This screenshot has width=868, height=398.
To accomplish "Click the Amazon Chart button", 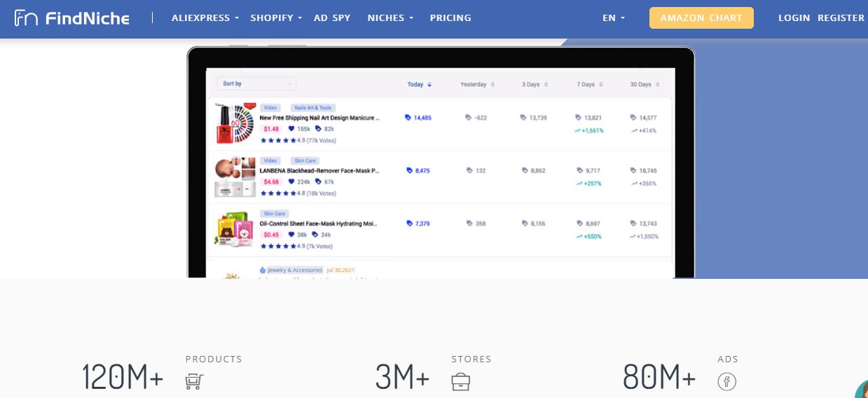I will [701, 18].
